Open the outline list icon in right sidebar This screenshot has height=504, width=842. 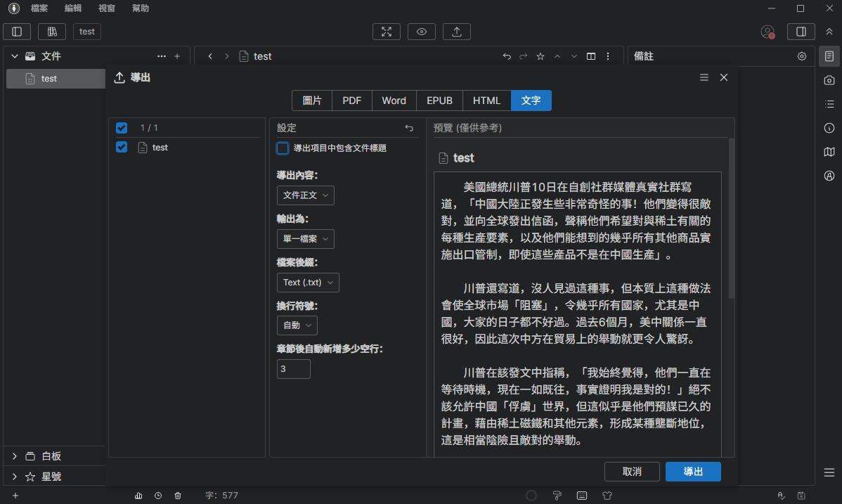pos(829,104)
